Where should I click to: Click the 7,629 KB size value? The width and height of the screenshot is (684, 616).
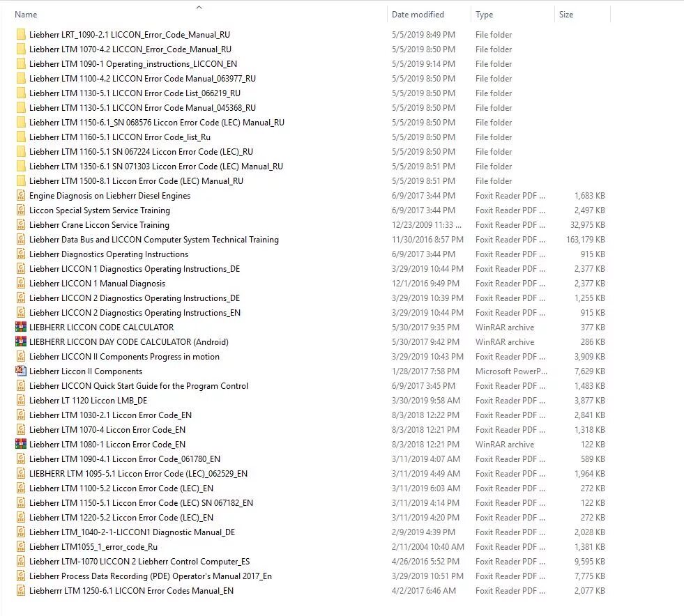590,371
